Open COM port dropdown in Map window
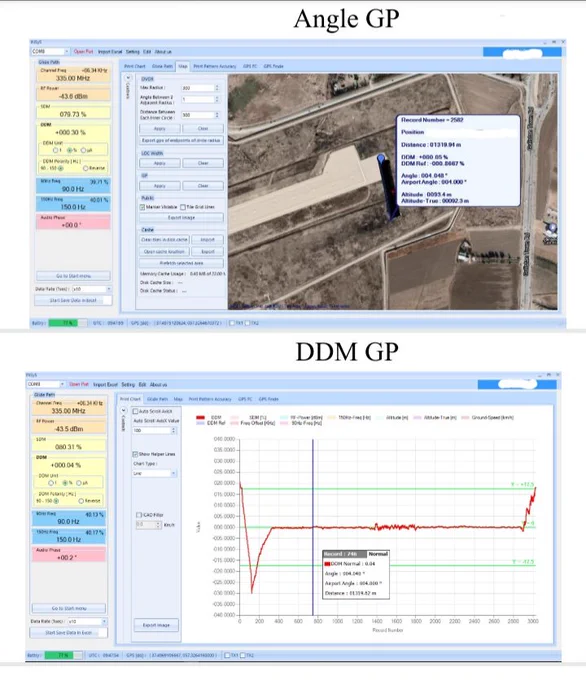The image size is (586, 680). (66, 52)
